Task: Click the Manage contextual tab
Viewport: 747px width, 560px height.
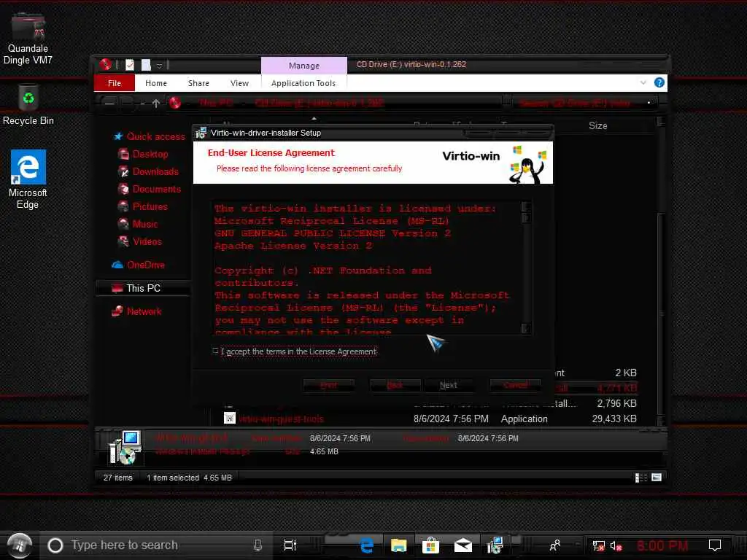Action: pyautogui.click(x=304, y=65)
